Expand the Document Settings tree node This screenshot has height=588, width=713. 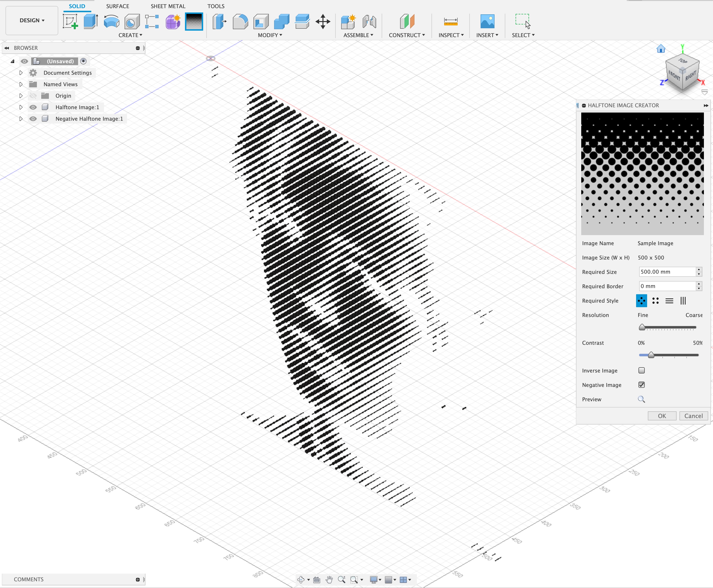(x=21, y=73)
